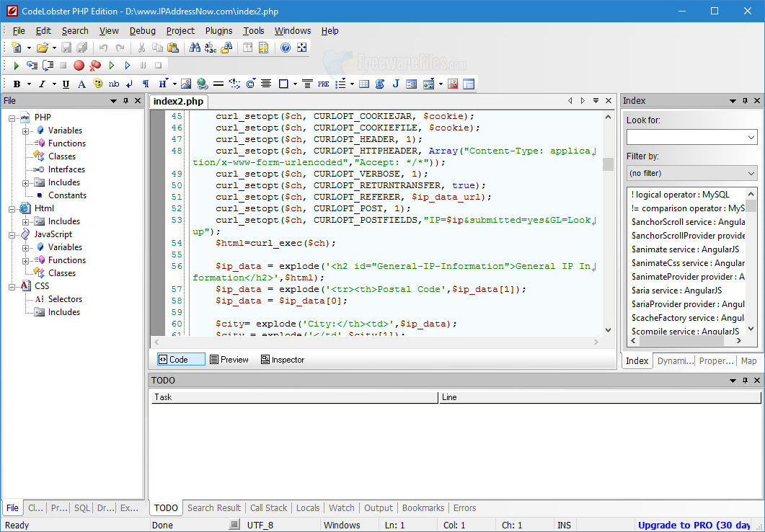
Task: Click the Task column header
Action: point(294,397)
